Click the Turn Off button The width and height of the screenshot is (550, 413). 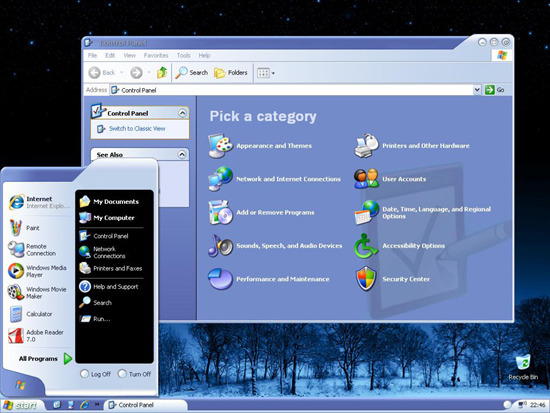point(135,374)
